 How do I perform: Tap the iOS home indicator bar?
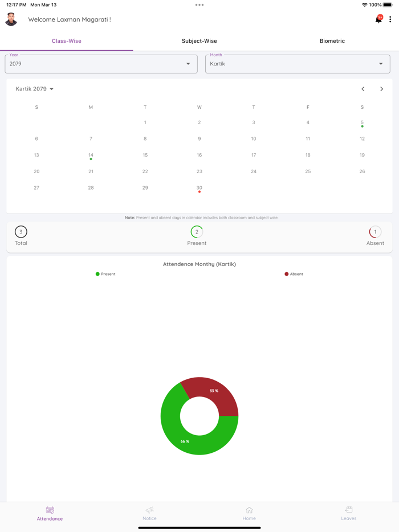[199, 527]
